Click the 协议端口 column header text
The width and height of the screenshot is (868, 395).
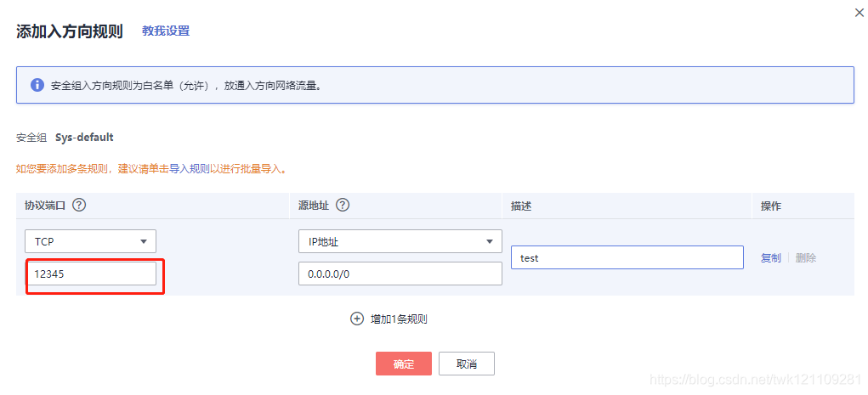(45, 206)
